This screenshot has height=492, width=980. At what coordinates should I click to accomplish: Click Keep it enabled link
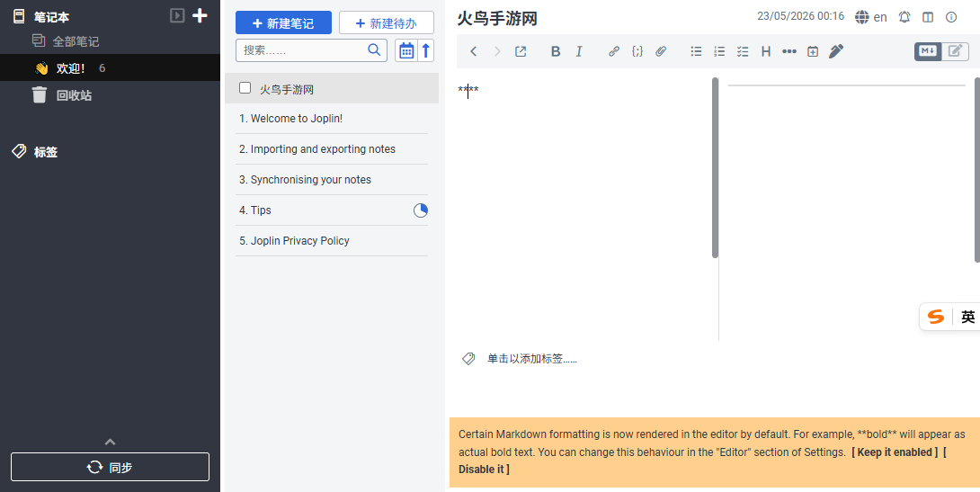(x=895, y=452)
